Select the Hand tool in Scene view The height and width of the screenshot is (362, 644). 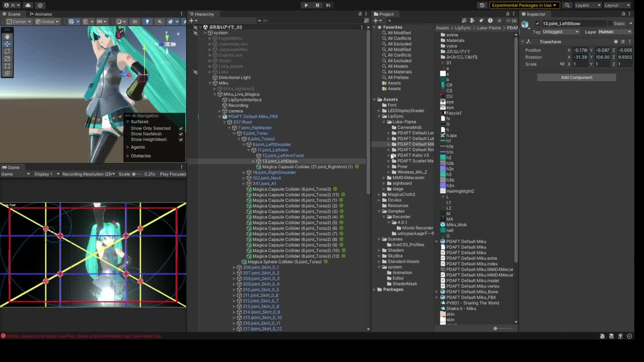coord(7,36)
